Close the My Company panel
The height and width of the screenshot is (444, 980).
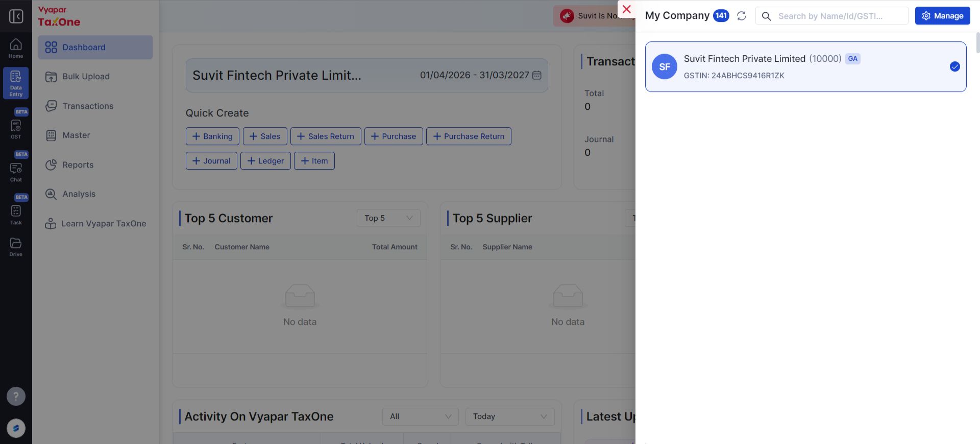[627, 9]
